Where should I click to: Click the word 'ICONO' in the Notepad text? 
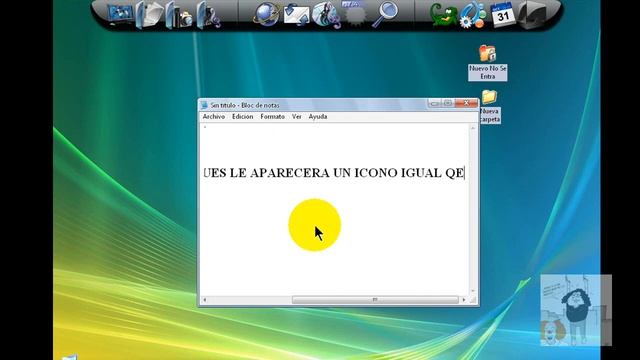376,173
